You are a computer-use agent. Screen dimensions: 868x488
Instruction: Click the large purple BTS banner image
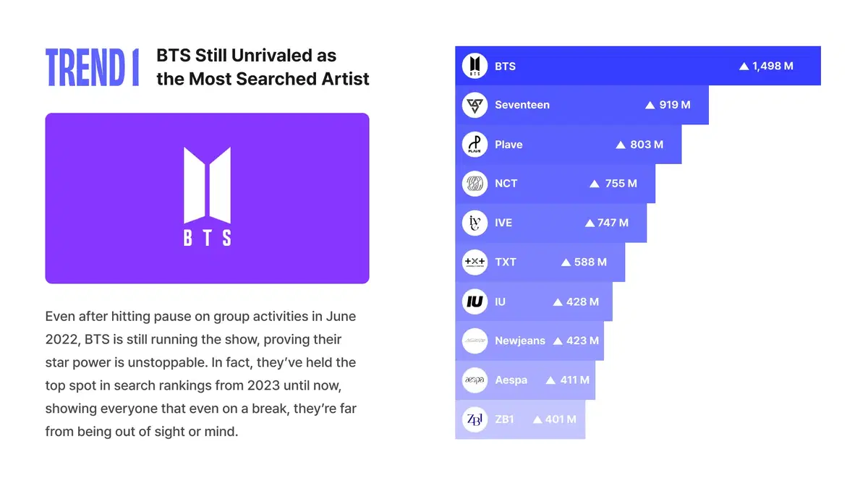(207, 198)
